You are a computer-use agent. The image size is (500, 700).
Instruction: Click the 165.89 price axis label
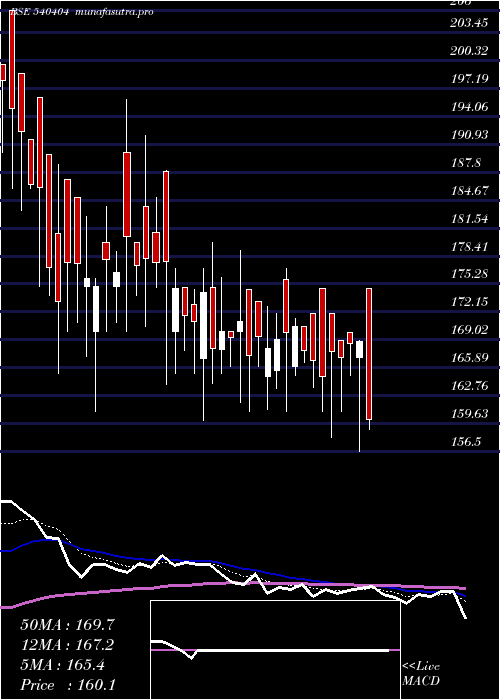pos(469,358)
